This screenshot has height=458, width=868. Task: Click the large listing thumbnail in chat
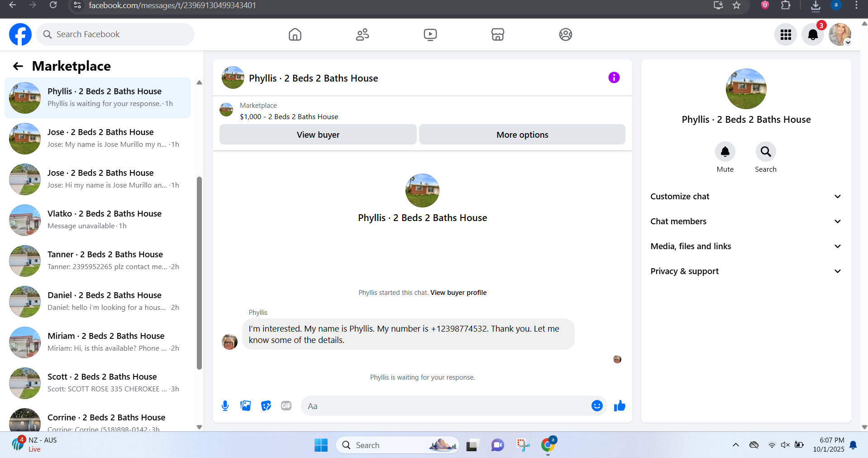tap(422, 190)
